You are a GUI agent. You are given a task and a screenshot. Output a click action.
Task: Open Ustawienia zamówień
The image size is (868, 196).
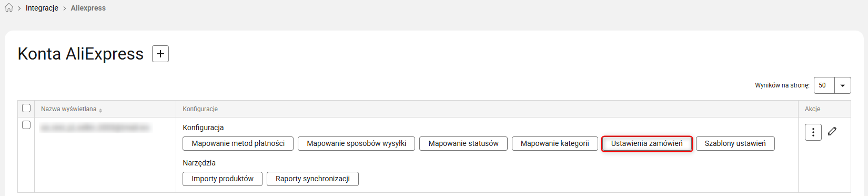[x=647, y=143]
